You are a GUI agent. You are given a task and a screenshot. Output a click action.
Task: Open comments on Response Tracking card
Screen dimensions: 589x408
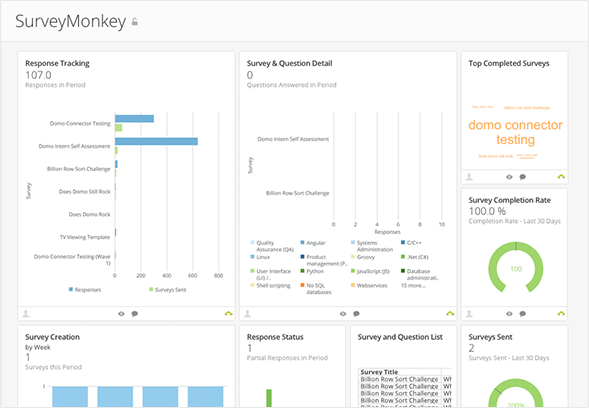(134, 314)
